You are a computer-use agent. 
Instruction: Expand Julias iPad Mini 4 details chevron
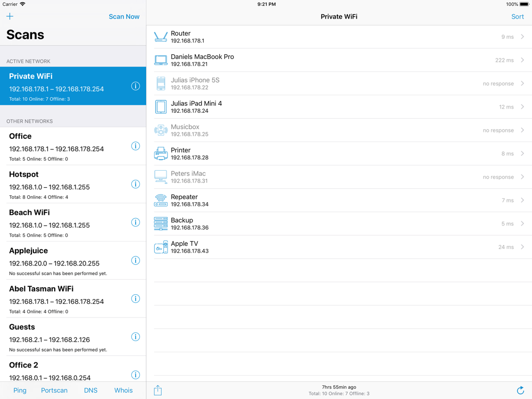(x=522, y=107)
